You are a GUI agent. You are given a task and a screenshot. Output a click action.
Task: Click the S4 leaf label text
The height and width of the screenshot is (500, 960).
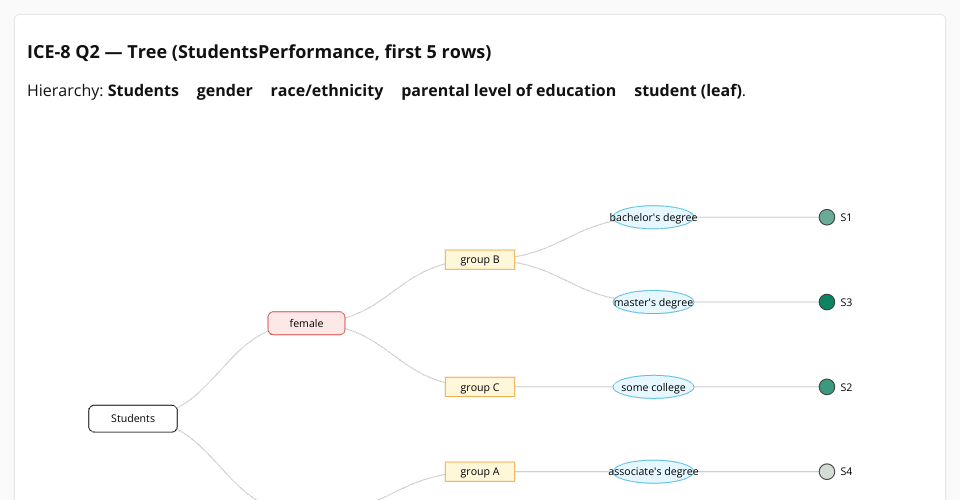(846, 471)
